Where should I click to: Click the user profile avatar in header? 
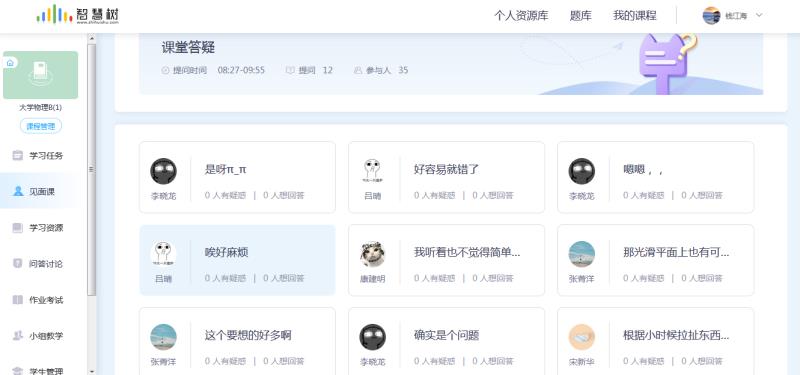click(x=711, y=16)
